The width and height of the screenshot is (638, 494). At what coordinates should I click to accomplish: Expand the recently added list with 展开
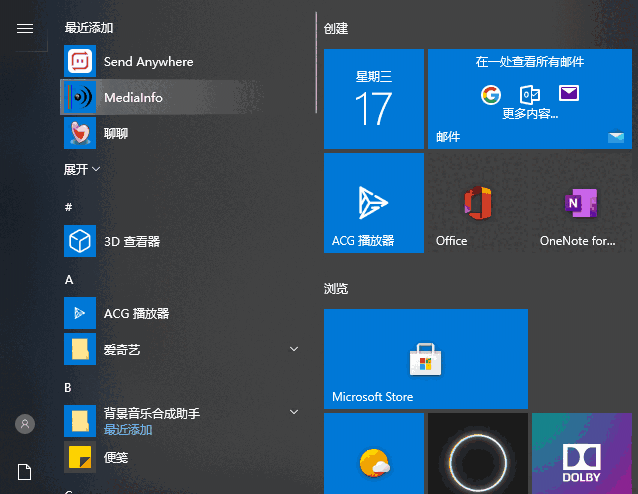tap(82, 169)
